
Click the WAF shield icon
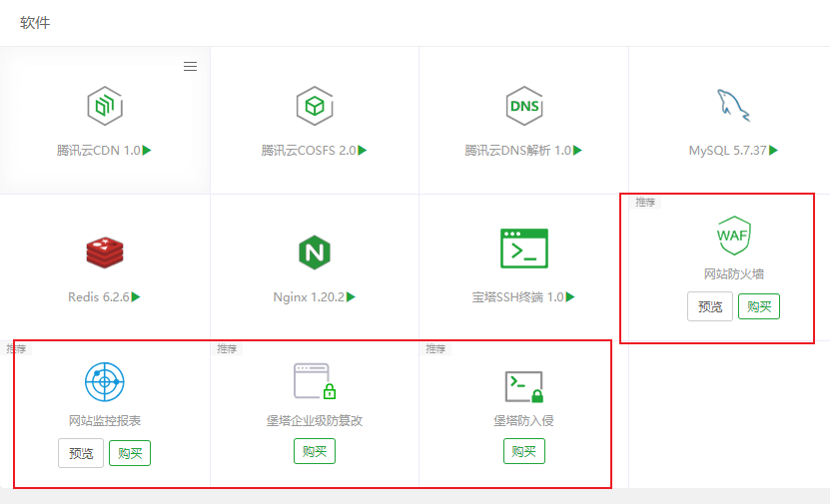(x=733, y=235)
